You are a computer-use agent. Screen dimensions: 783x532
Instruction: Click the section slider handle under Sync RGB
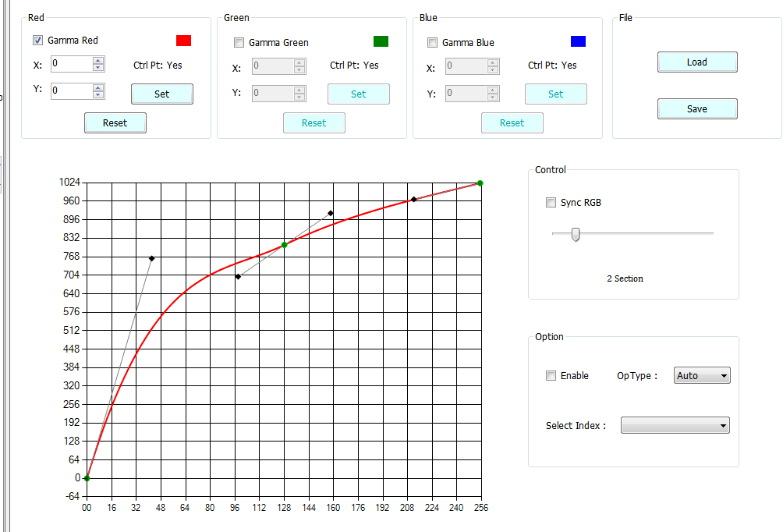click(x=575, y=233)
